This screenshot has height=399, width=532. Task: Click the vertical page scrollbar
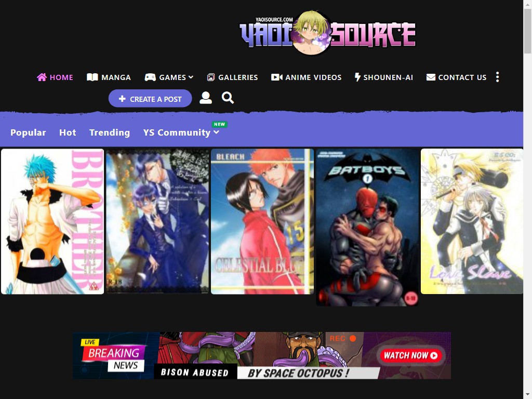(x=527, y=208)
